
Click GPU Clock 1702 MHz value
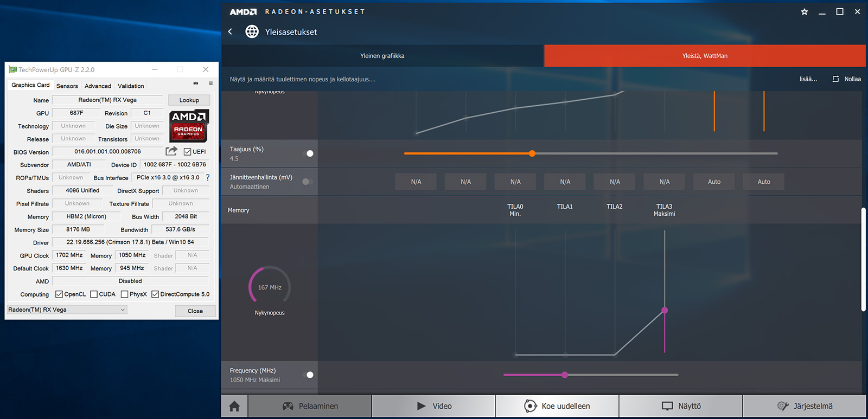point(69,255)
